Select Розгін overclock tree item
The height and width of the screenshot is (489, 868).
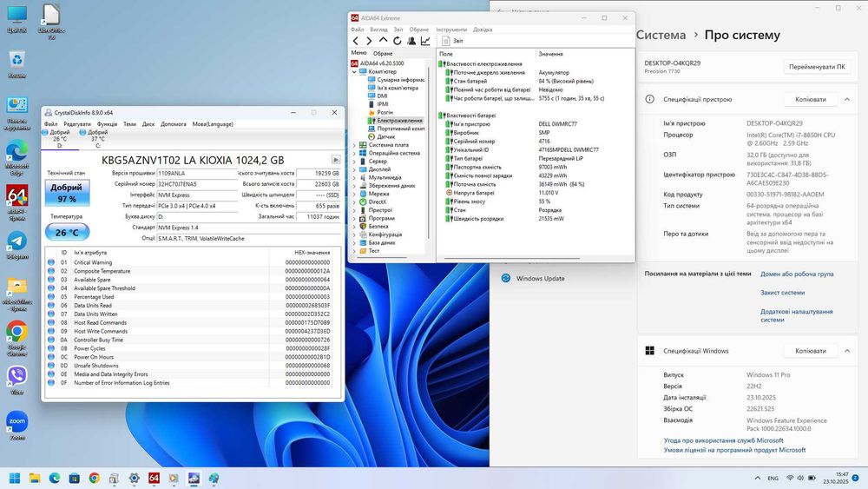pos(380,112)
